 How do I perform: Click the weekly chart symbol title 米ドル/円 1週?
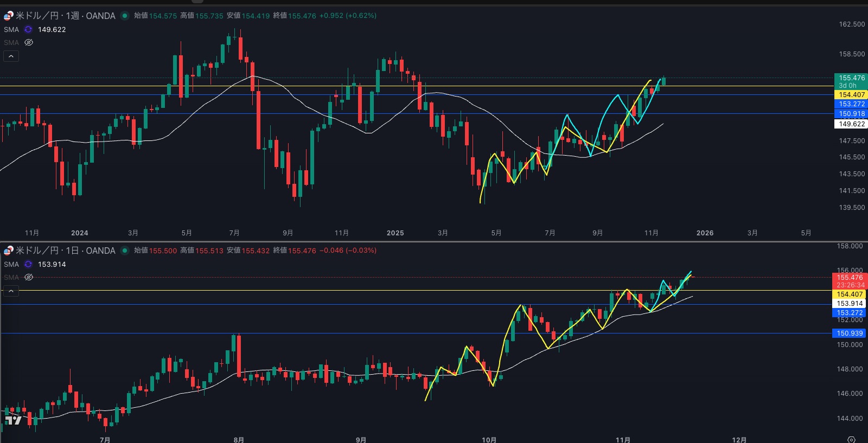tap(65, 16)
